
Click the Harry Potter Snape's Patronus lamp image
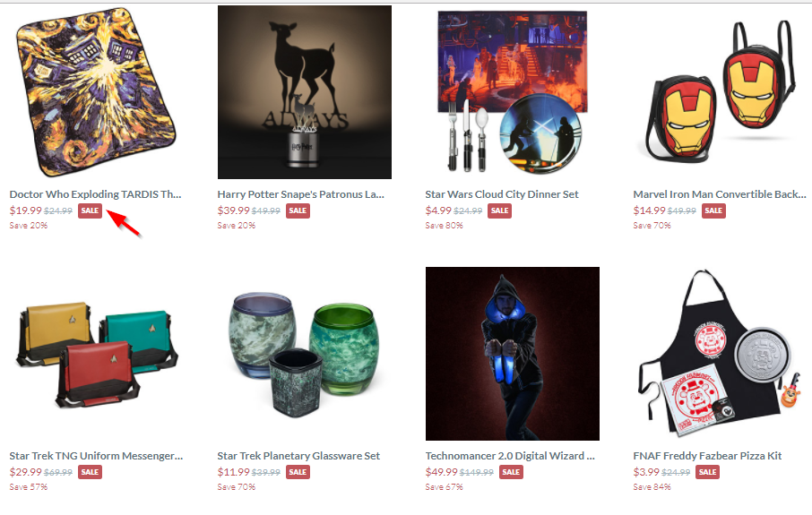(x=305, y=92)
